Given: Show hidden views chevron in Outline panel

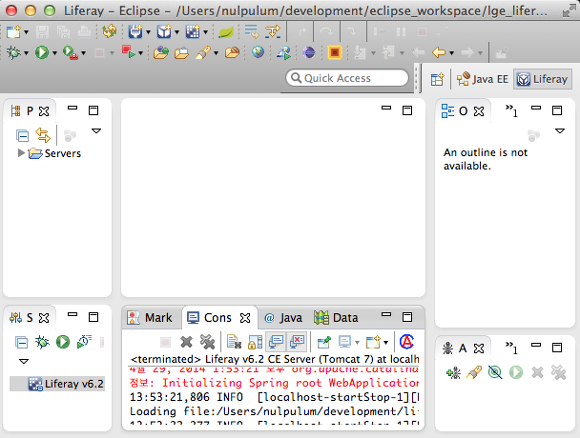Looking at the screenshot, I should point(512,110).
